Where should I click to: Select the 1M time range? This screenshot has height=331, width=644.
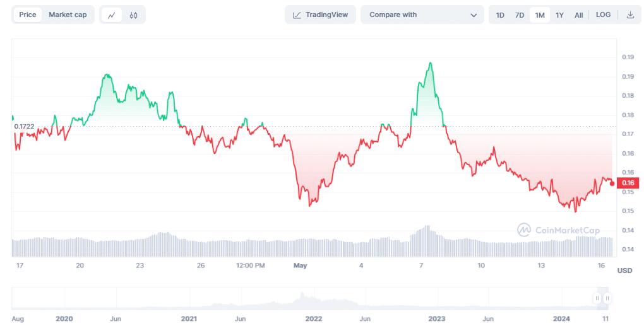click(540, 15)
